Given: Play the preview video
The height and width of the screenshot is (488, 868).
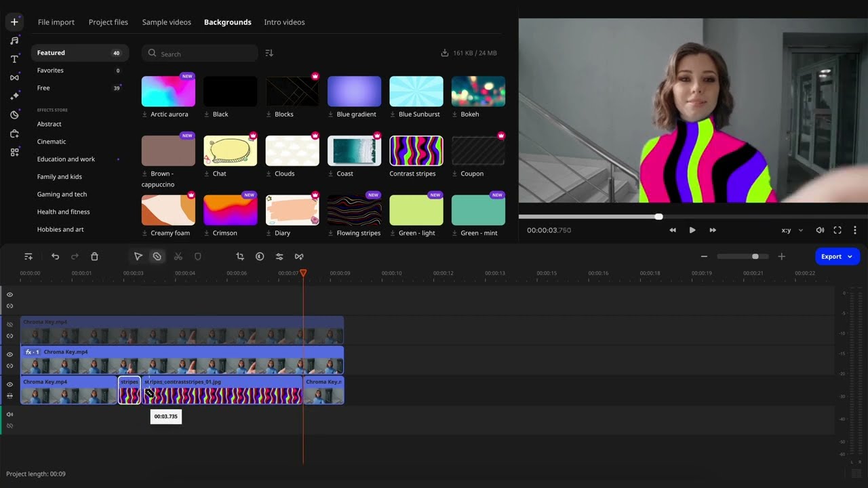Looking at the screenshot, I should [x=692, y=230].
